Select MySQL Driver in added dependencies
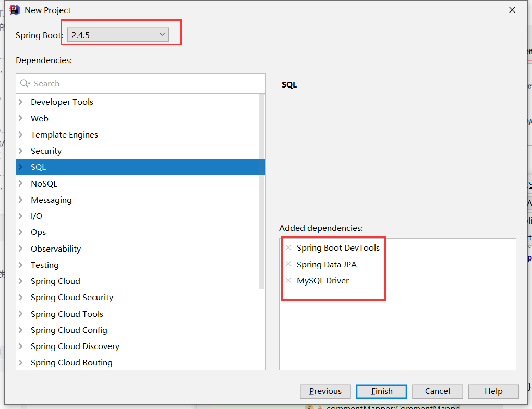The image size is (532, 409). (323, 281)
